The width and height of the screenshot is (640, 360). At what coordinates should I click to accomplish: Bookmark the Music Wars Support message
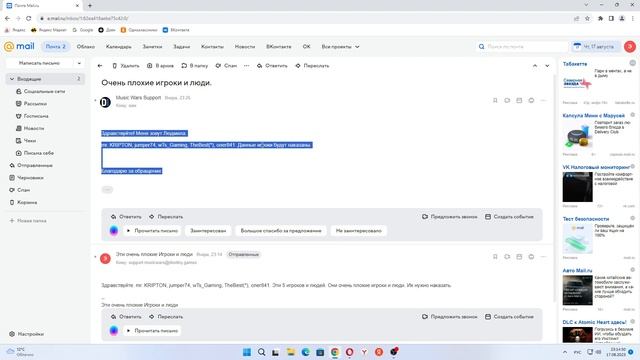point(495,100)
